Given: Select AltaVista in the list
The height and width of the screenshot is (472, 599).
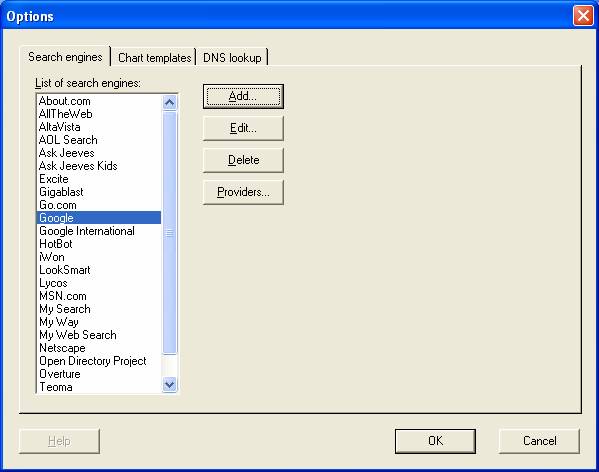Looking at the screenshot, I should (x=99, y=127).
